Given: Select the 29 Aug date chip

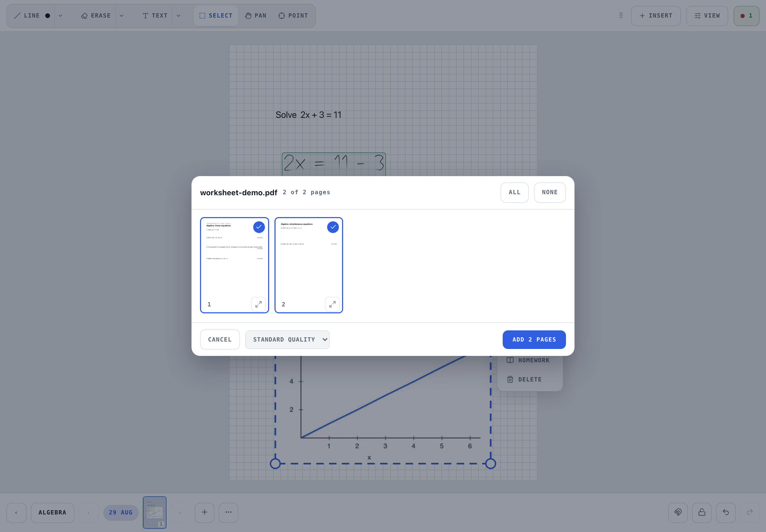Looking at the screenshot, I should click(121, 513).
